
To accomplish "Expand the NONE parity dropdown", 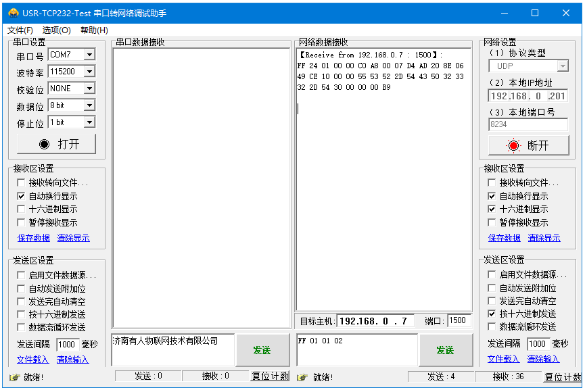I will (89, 89).
